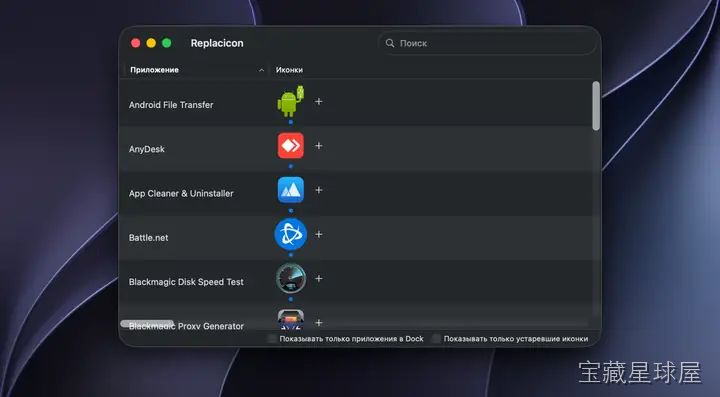Click the Android File Transfer app icon
Viewport: 720px width, 397px height.
click(291, 101)
